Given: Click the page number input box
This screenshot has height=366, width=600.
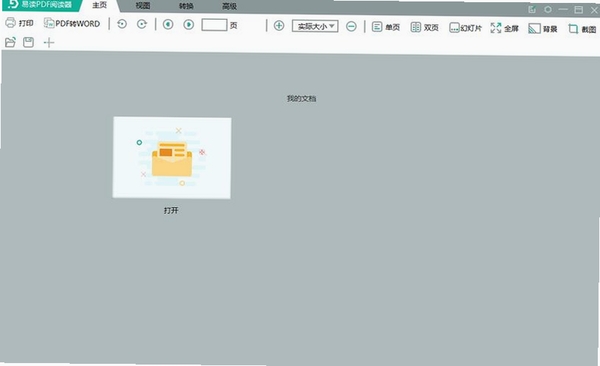Looking at the screenshot, I should (x=214, y=25).
